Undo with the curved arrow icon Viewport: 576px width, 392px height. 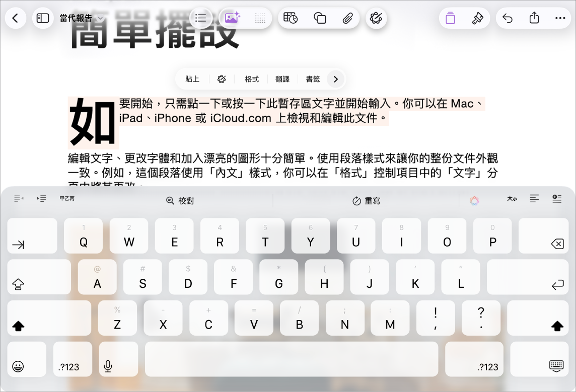(x=508, y=18)
